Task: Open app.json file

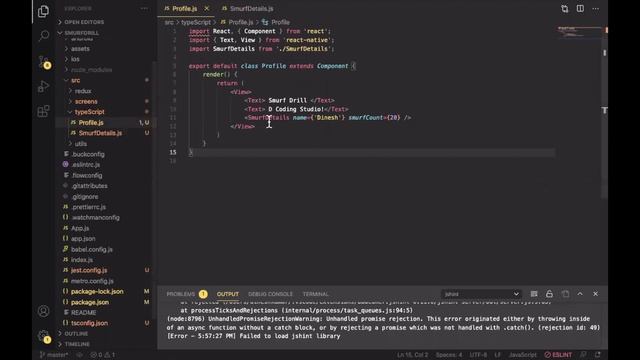Action: pyautogui.click(x=83, y=239)
